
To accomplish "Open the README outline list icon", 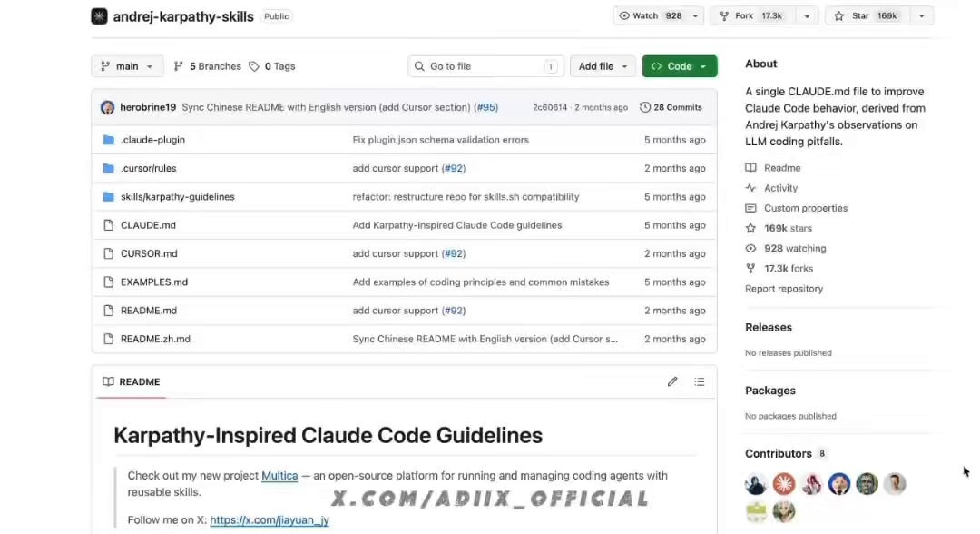I will (x=700, y=381).
